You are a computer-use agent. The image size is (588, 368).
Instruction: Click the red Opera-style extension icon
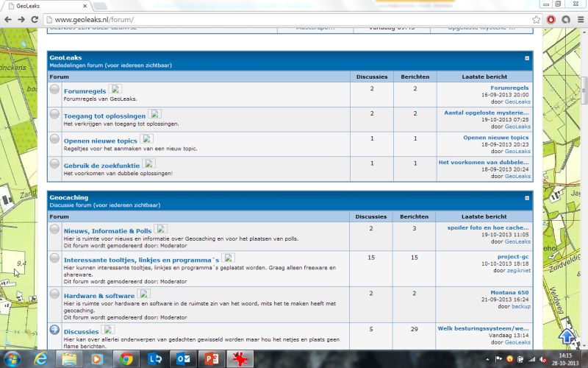(x=551, y=20)
